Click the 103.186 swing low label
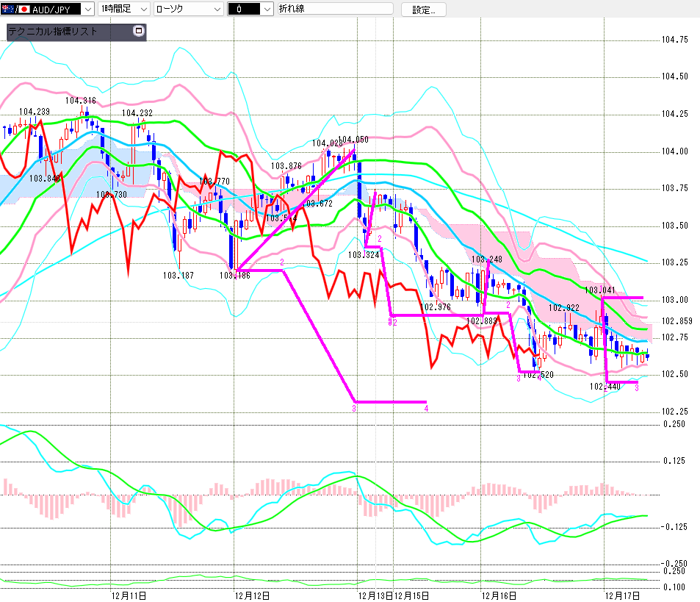 tap(234, 276)
